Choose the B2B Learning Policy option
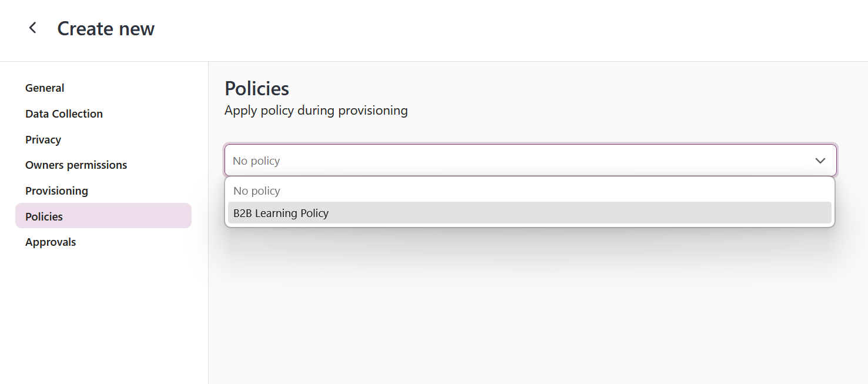Image resolution: width=868 pixels, height=384 pixels. pos(281,213)
